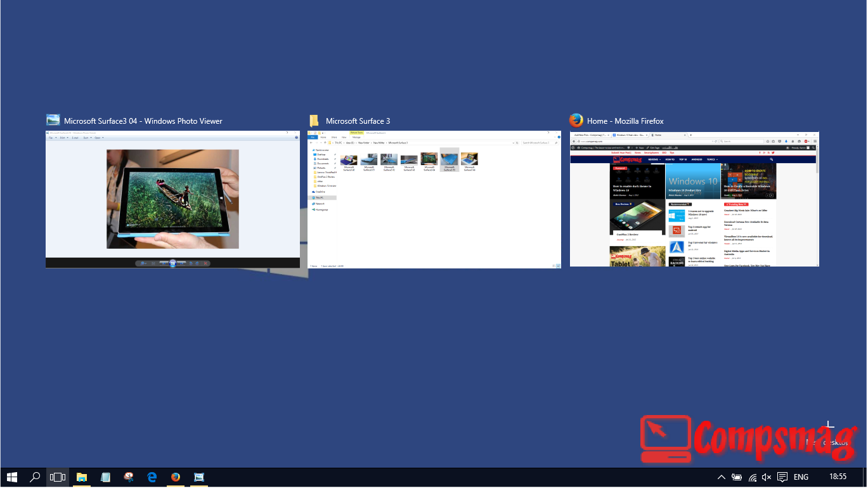868x488 pixels.
Task: Select the Mozilla Firefox window thumbnail
Action: [694, 199]
